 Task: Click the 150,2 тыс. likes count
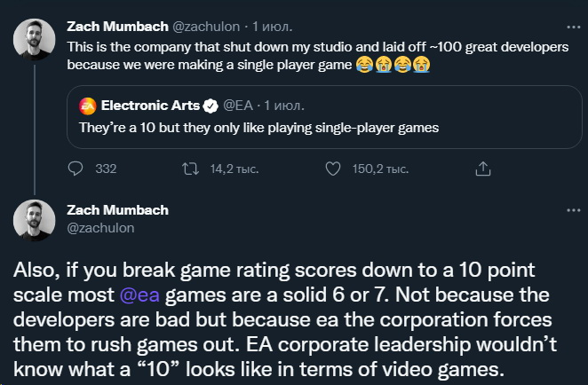pos(379,168)
